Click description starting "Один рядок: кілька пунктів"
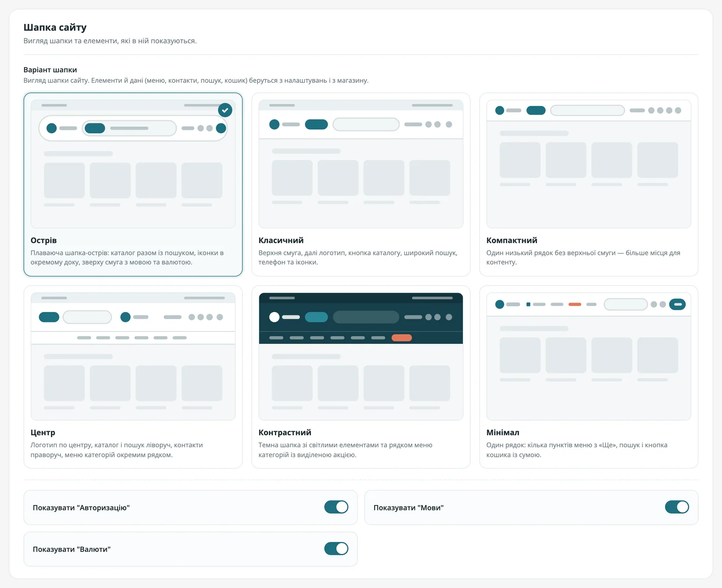This screenshot has height=588, width=722. tap(577, 450)
